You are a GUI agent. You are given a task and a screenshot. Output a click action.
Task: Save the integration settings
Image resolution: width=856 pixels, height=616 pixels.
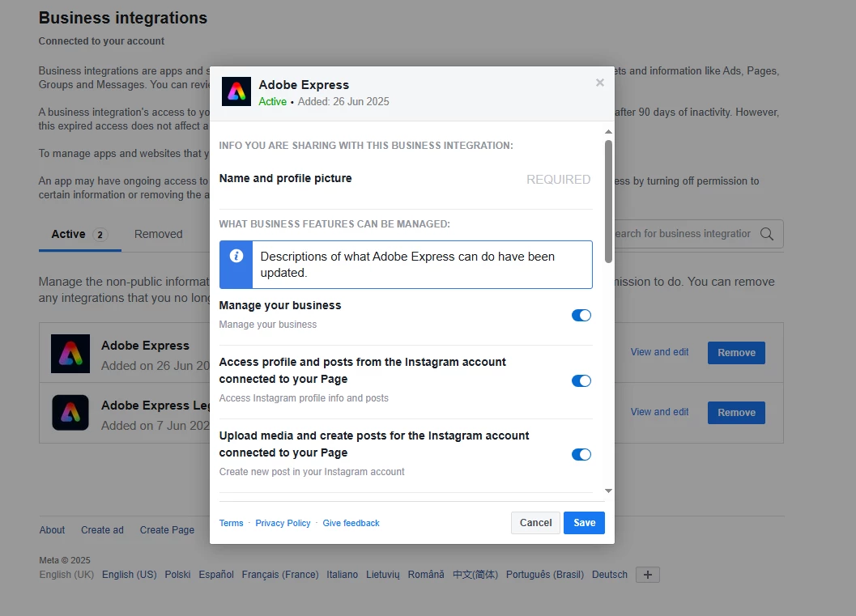pos(584,523)
